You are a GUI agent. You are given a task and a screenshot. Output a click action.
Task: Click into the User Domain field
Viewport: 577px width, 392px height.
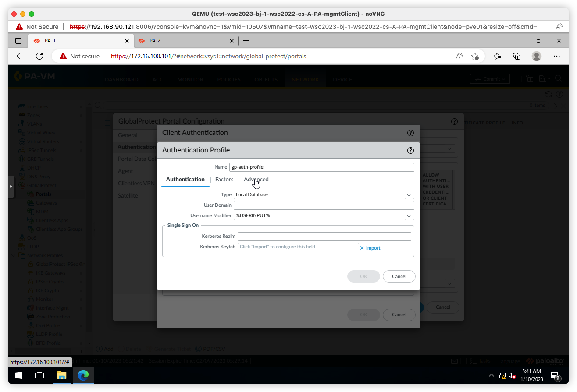[324, 205]
